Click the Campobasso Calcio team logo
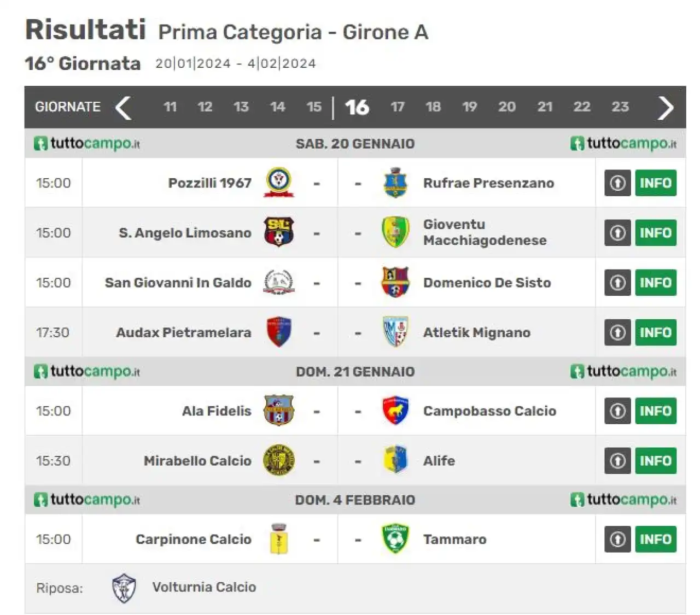 [395, 411]
